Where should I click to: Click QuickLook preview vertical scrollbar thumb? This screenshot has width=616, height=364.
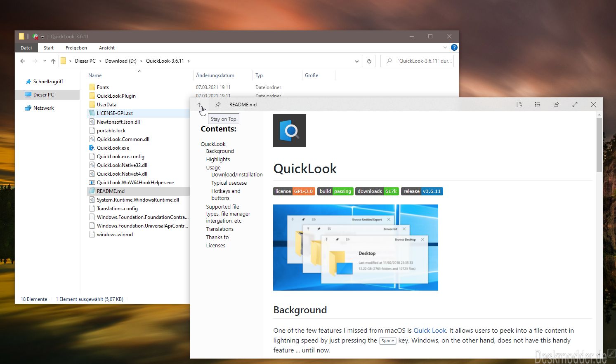point(599,144)
